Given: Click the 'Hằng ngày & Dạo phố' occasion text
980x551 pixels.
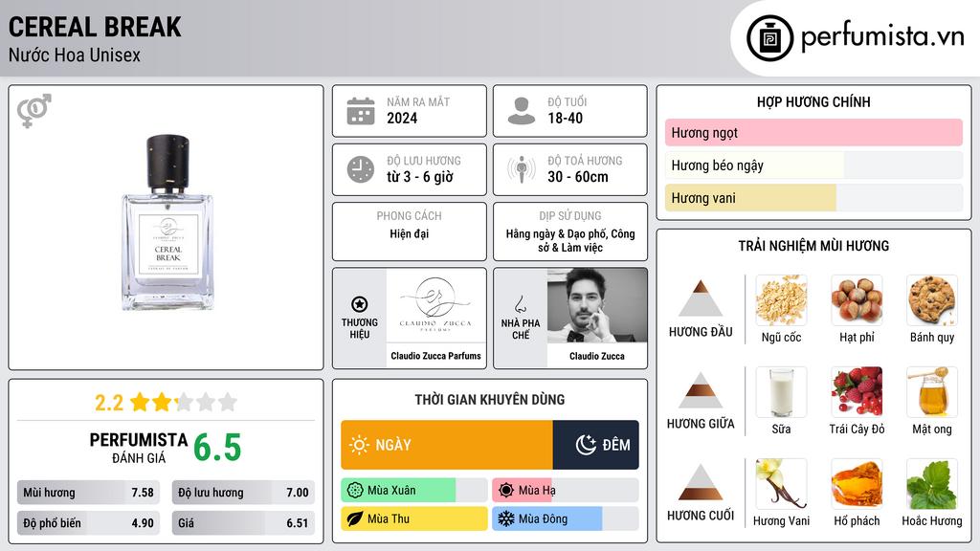Looking at the screenshot, I should tap(570, 240).
